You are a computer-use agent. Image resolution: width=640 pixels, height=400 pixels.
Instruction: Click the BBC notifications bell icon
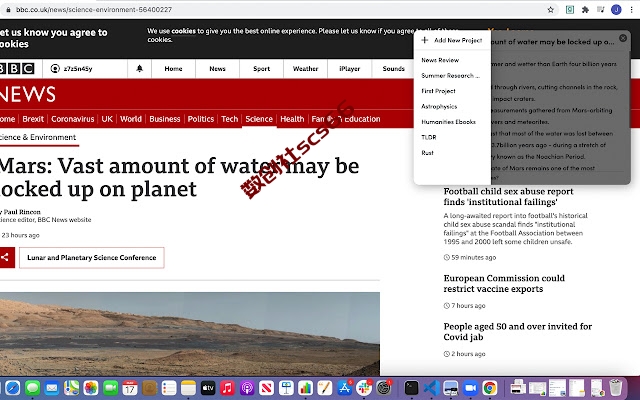(x=139, y=69)
